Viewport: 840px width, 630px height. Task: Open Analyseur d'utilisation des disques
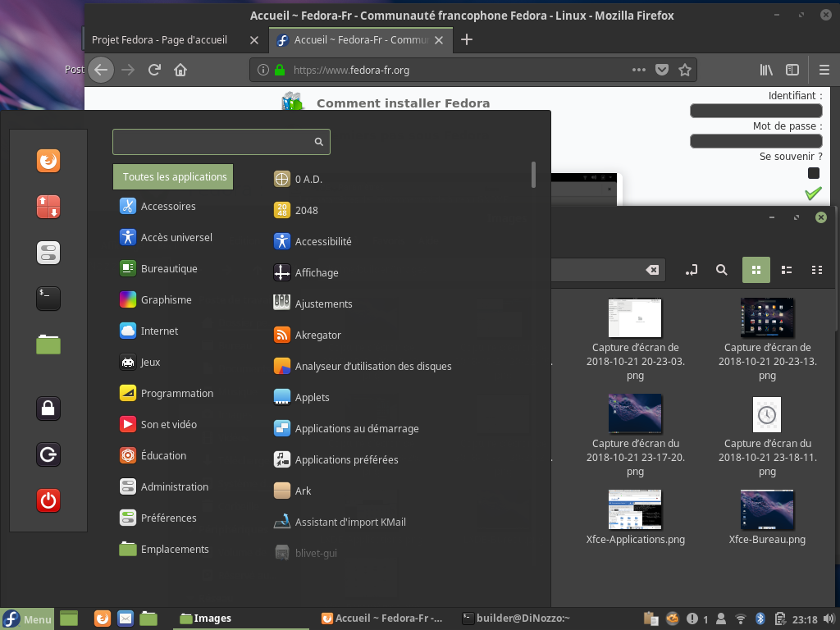(x=363, y=366)
